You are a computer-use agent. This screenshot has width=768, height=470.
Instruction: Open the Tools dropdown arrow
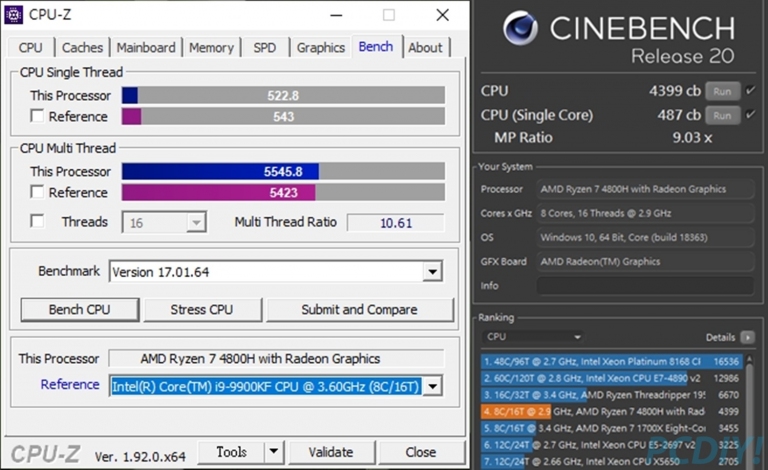(x=274, y=451)
